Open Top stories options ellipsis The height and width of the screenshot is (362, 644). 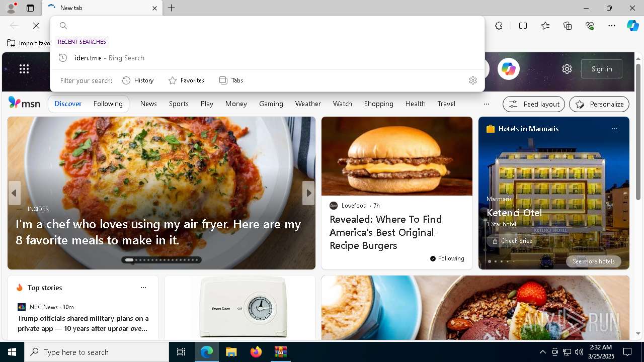pos(143,288)
